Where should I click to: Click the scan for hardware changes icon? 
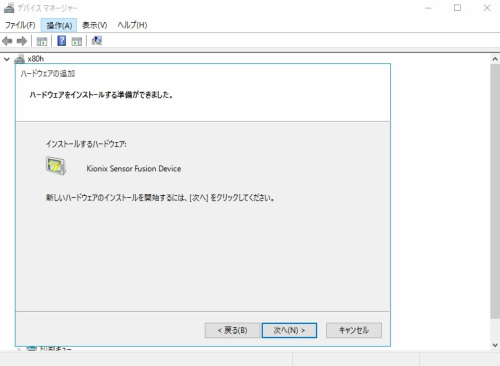(x=97, y=41)
